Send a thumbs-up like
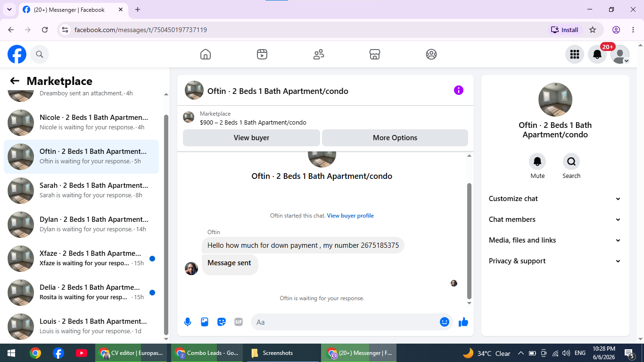Image resolution: width=644 pixels, height=362 pixels. [x=463, y=322]
